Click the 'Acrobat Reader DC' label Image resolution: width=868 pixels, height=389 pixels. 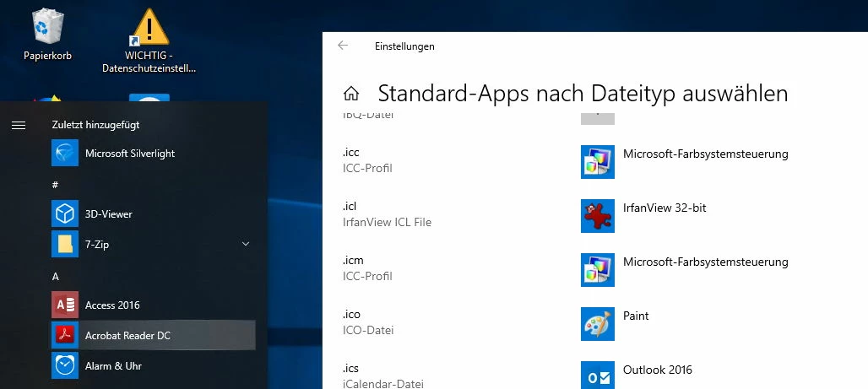click(127, 335)
